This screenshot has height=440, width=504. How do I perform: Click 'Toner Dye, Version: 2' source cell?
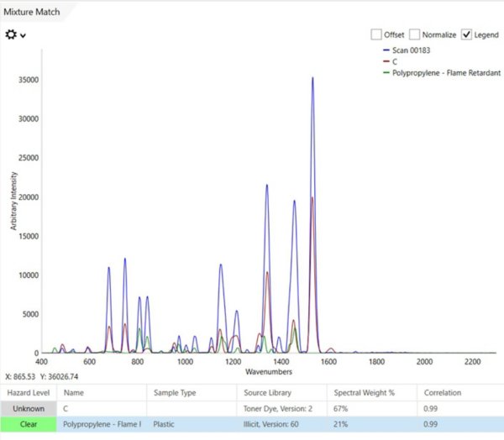pos(281,408)
